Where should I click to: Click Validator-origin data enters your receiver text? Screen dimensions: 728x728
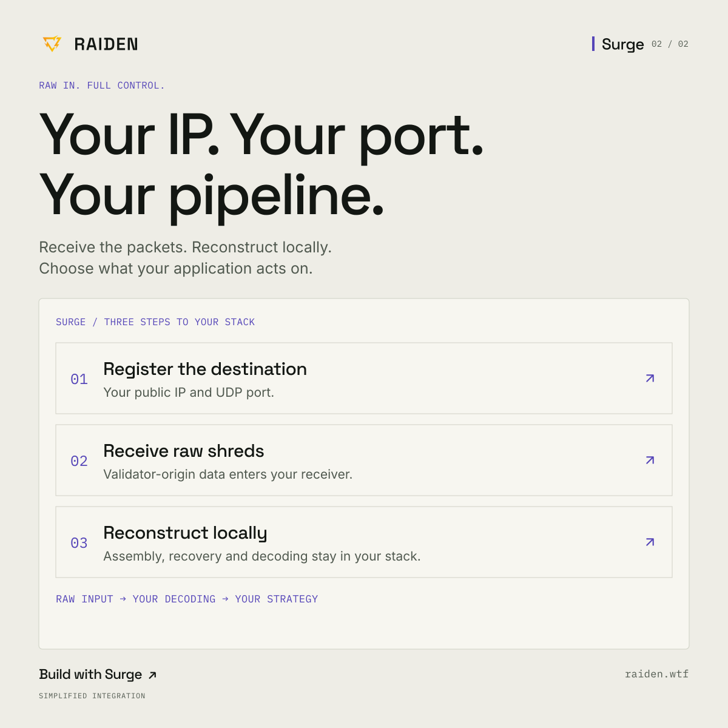tap(228, 474)
